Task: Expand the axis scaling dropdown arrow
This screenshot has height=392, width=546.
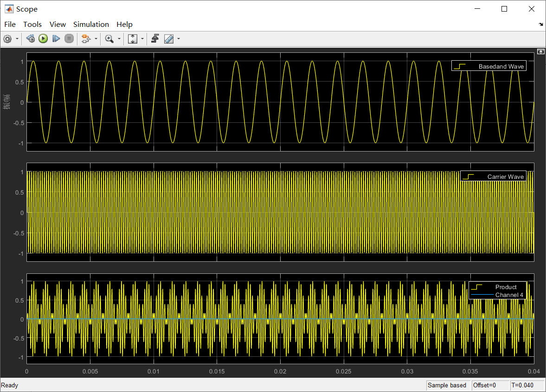Action: [x=142, y=39]
